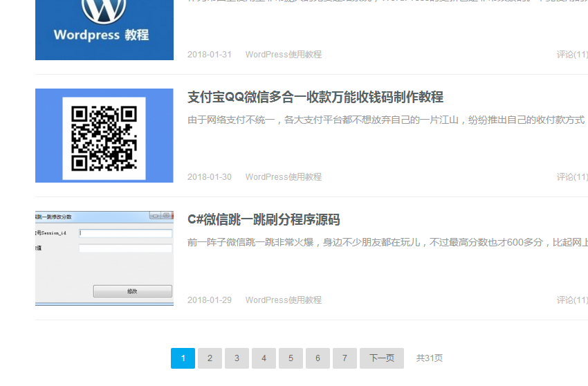View comments for the C# 跳一跳 post
Image resolution: width=588 pixels, height=386 pixels.
coord(571,300)
